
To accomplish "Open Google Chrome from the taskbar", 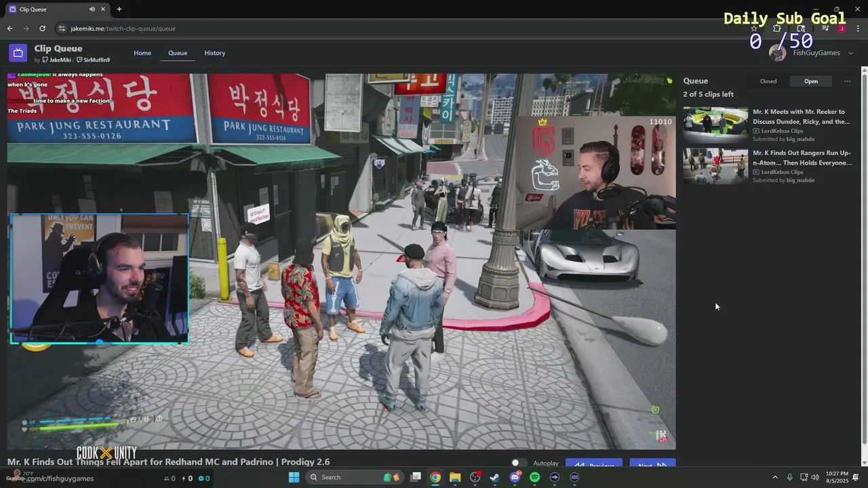I will [x=435, y=477].
